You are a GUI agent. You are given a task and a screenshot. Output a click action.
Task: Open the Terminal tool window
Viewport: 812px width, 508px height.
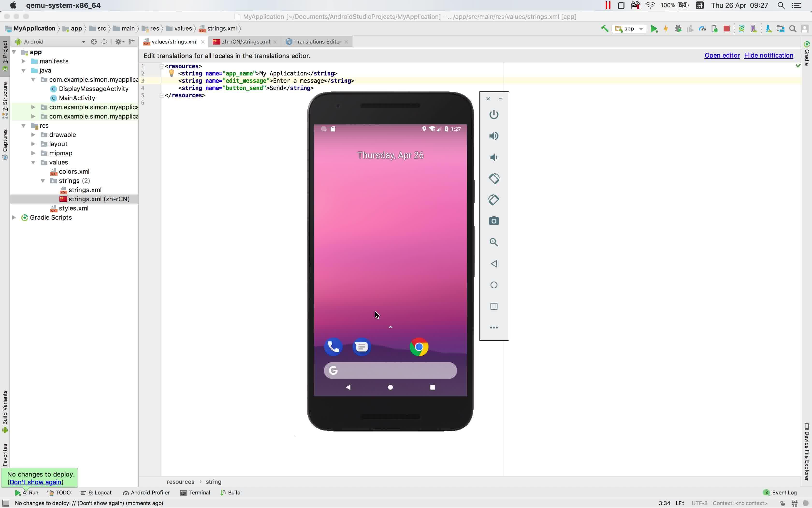195,493
